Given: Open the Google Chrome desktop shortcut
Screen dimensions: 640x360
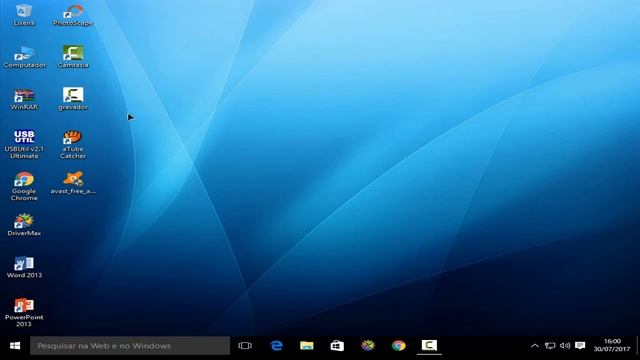Looking at the screenshot, I should click(x=24, y=187).
